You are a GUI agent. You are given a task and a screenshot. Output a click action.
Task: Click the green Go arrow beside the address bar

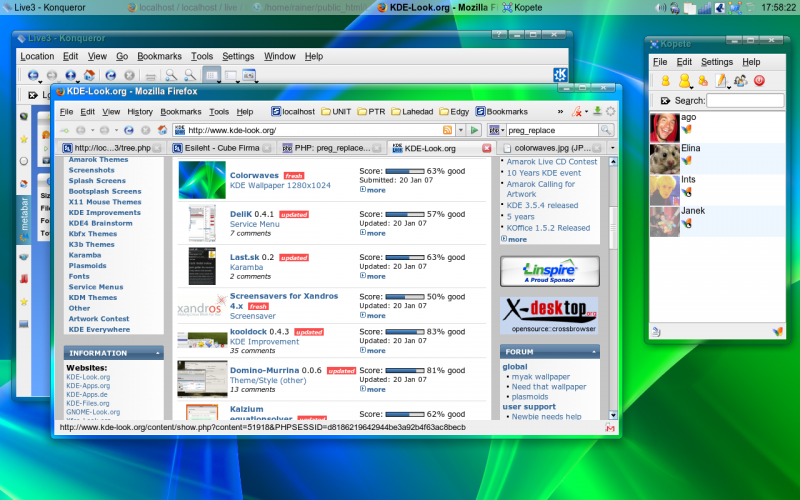(x=474, y=130)
